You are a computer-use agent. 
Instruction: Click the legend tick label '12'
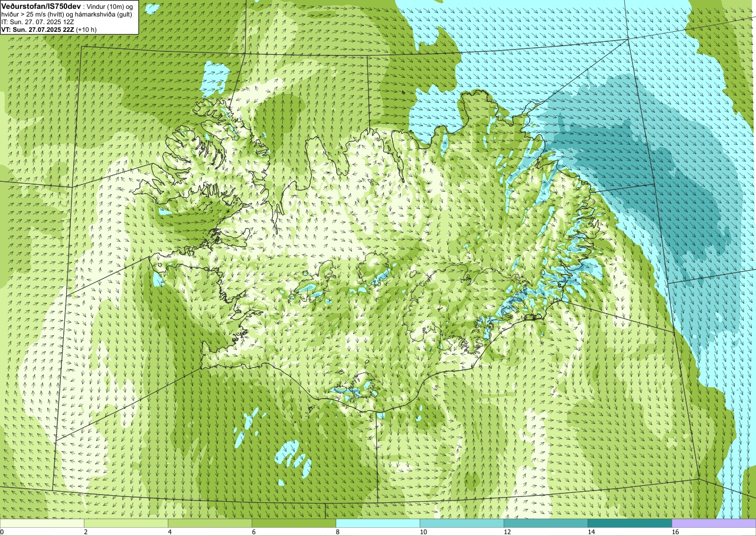click(507, 532)
